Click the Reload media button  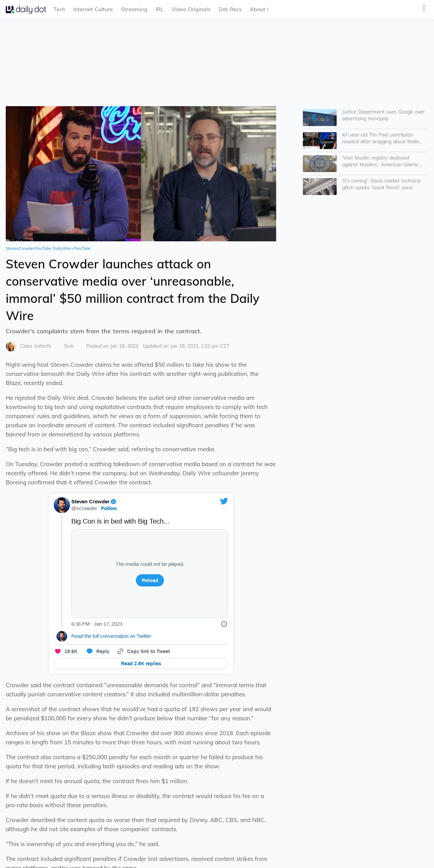(x=150, y=580)
